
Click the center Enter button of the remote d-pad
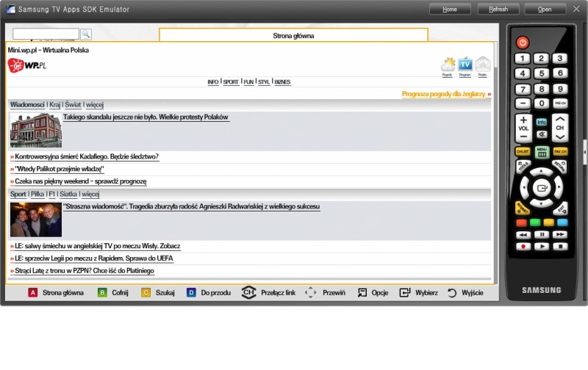coord(542,188)
